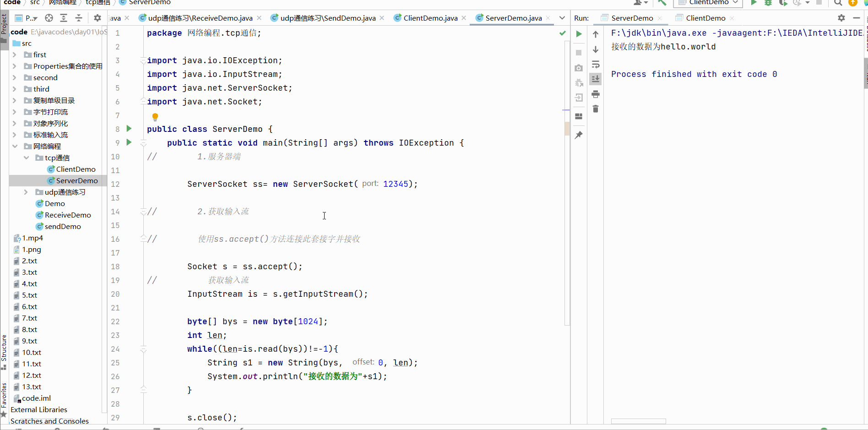Viewport: 868px width, 430px height.
Task: Click the green checkmark inspection indicator
Action: coord(563,33)
